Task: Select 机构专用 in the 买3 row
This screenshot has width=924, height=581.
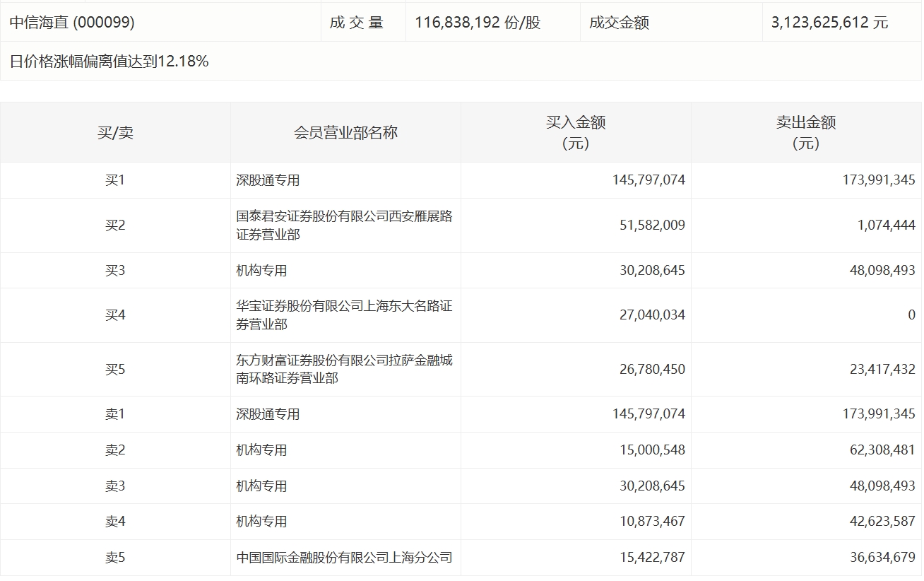Action: pos(261,271)
